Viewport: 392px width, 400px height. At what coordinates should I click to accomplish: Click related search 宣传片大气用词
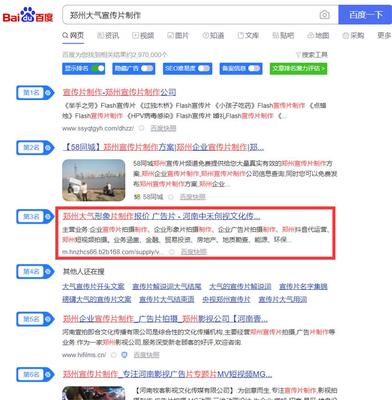pos(283,299)
